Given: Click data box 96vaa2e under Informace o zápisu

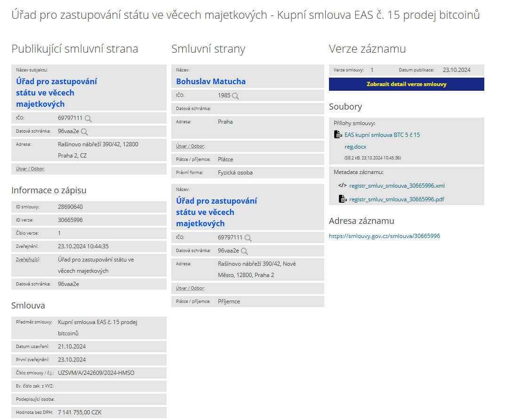Looking at the screenshot, I should [68, 284].
